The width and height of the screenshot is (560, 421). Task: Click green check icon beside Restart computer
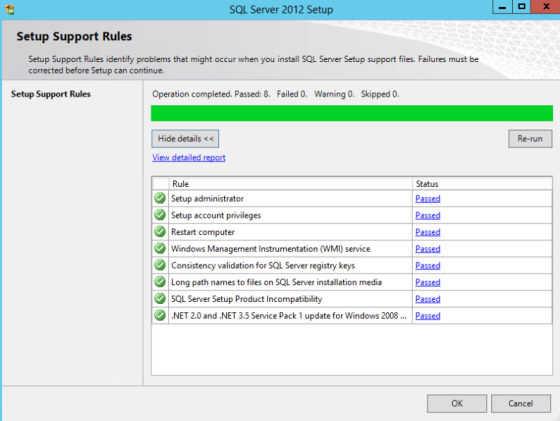click(160, 232)
